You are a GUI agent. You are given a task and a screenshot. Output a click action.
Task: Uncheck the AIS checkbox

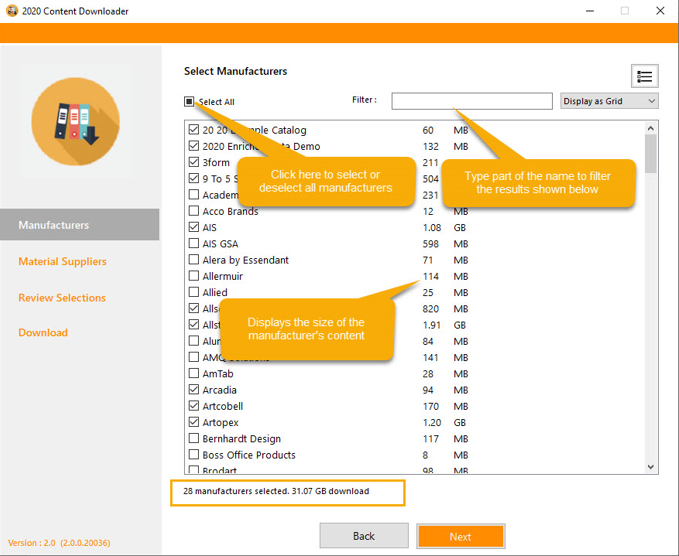pos(194,227)
